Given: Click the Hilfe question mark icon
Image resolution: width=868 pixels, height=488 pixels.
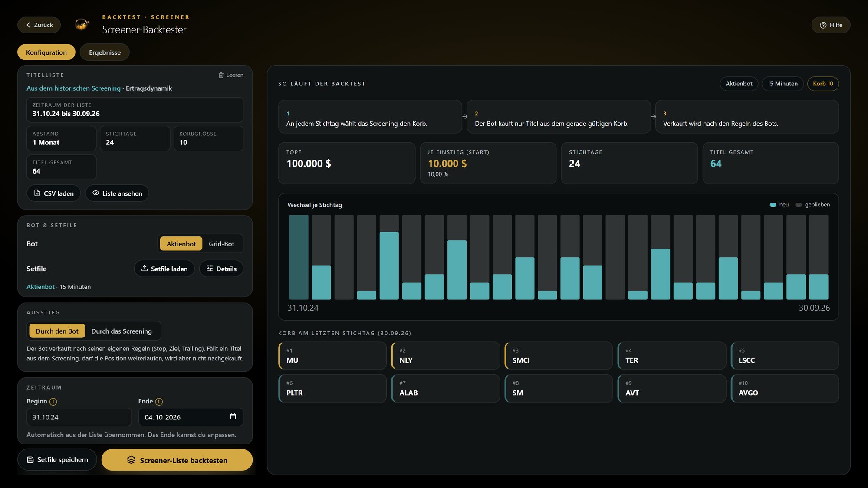Looking at the screenshot, I should tap(823, 25).
